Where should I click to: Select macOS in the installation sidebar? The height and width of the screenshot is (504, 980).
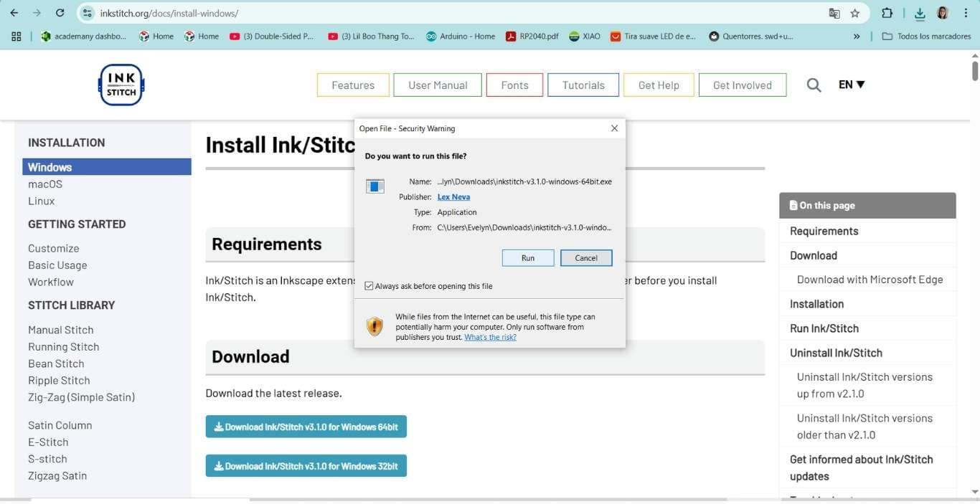[45, 184]
